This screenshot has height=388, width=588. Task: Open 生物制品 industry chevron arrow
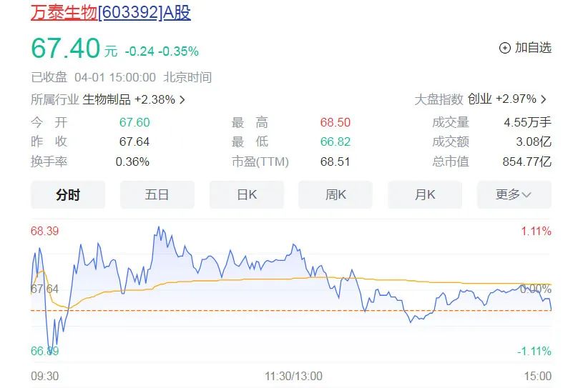click(182, 99)
